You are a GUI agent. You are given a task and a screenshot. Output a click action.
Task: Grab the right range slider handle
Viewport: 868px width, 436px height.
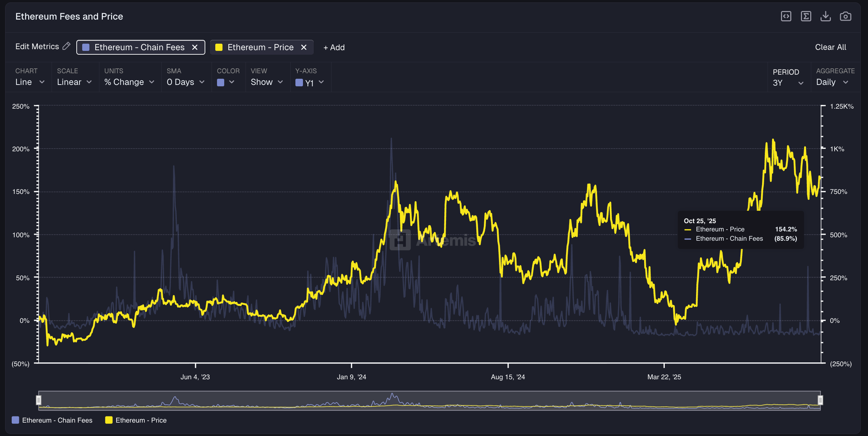[x=820, y=400]
